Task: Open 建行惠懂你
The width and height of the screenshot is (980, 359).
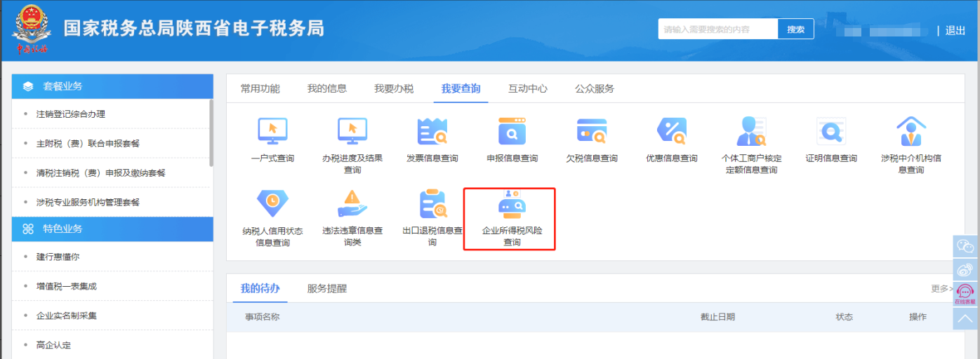Action: pyautogui.click(x=58, y=257)
